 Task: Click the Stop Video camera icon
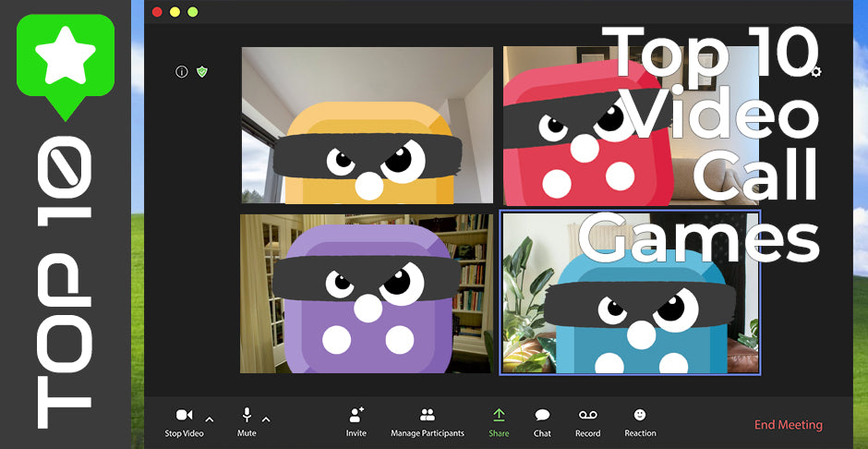coord(184,415)
